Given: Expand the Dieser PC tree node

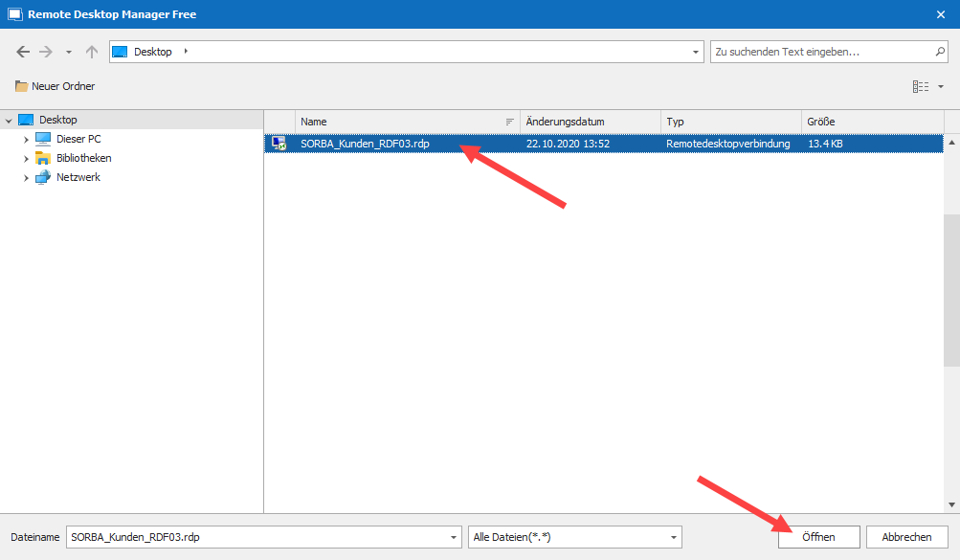Looking at the screenshot, I should (x=27, y=140).
